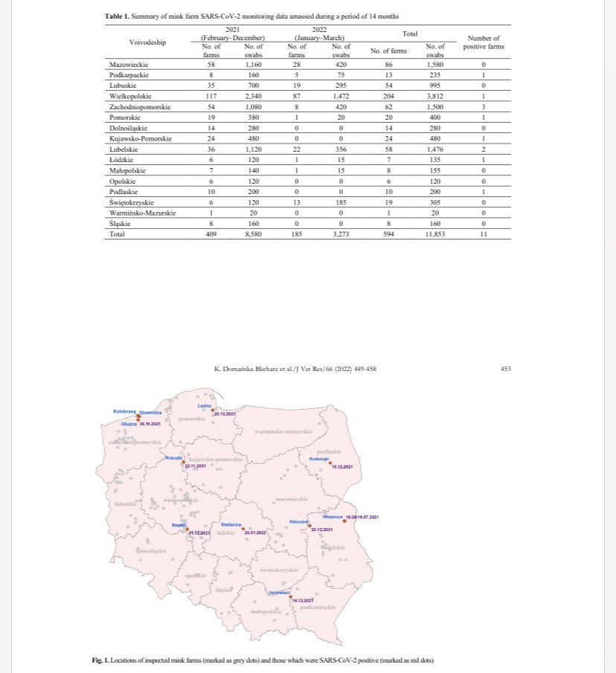The width and height of the screenshot is (616, 673).
Task: Click the red dot at Leźno
Action: pyautogui.click(x=212, y=410)
